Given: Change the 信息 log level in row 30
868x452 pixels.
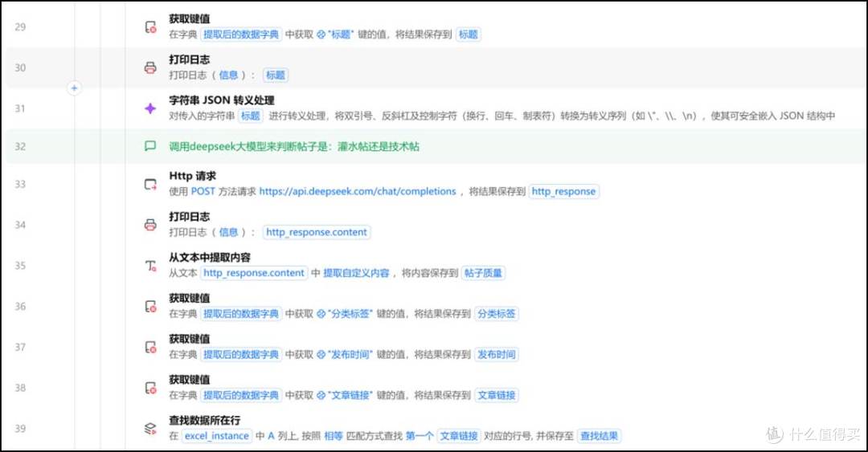Looking at the screenshot, I should point(228,75).
